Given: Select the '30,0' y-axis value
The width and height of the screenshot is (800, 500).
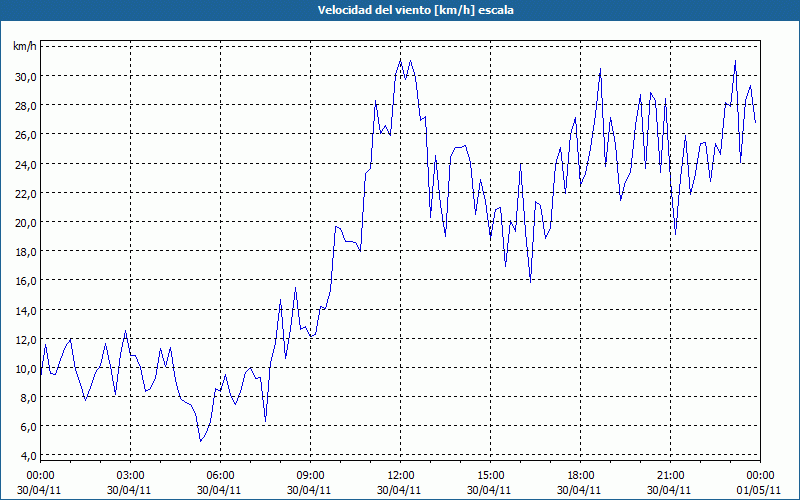Looking at the screenshot, I should [x=26, y=77].
